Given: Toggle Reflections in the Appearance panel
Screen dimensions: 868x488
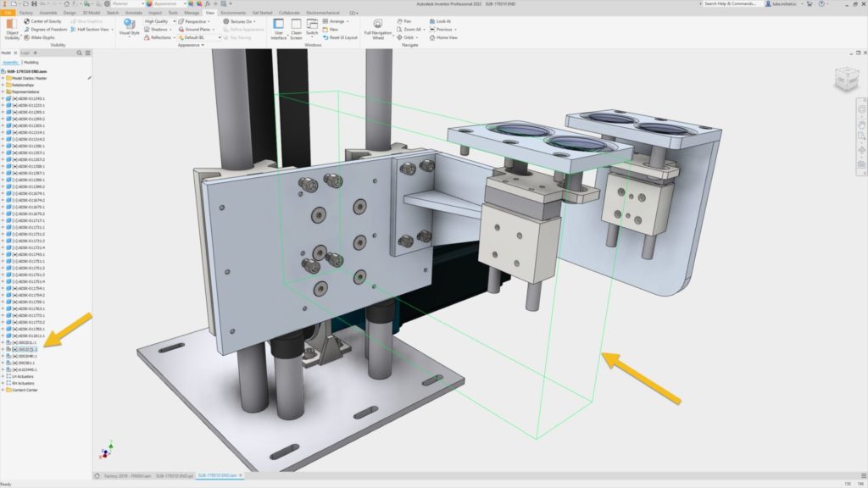Looking at the screenshot, I should 158,37.
